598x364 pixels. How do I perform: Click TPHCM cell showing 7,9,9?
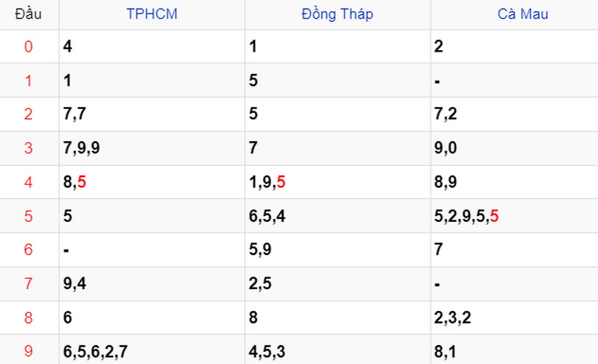coord(152,148)
